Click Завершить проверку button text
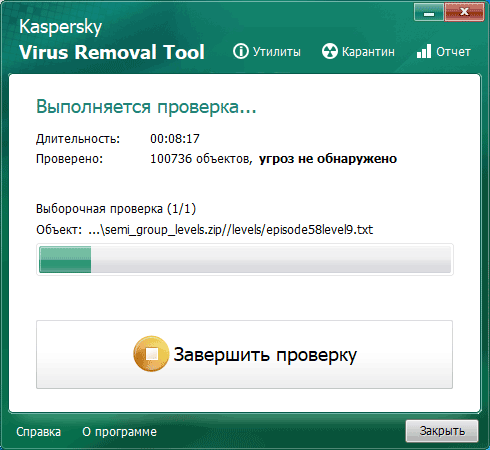 tap(265, 354)
